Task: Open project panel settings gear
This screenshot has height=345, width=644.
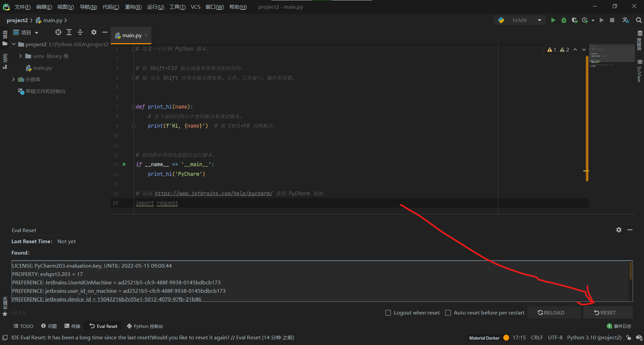Action: (94, 32)
